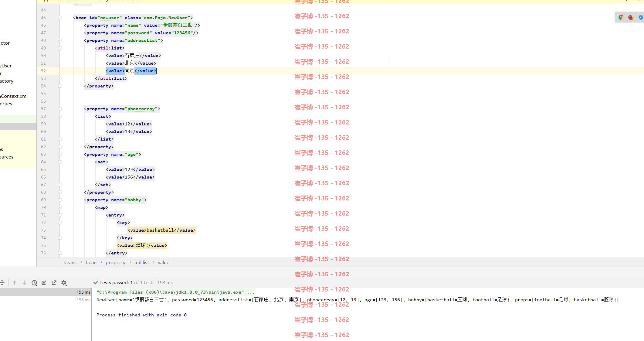The height and width of the screenshot is (341, 644).
Task: Select the 'bean' breadcrumb
Action: pyautogui.click(x=91, y=262)
